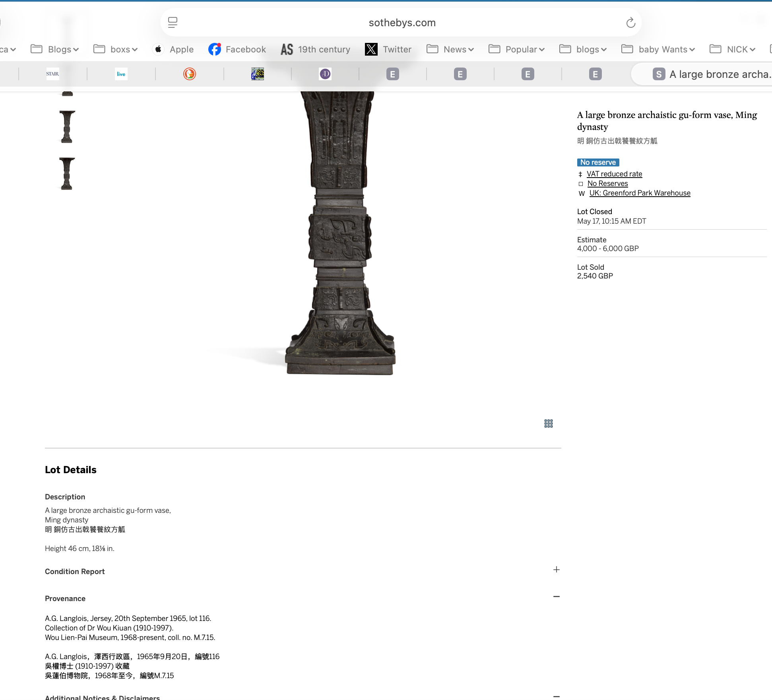Open the NICK bookmarks folder
This screenshot has height=700, width=772.
pos(733,49)
